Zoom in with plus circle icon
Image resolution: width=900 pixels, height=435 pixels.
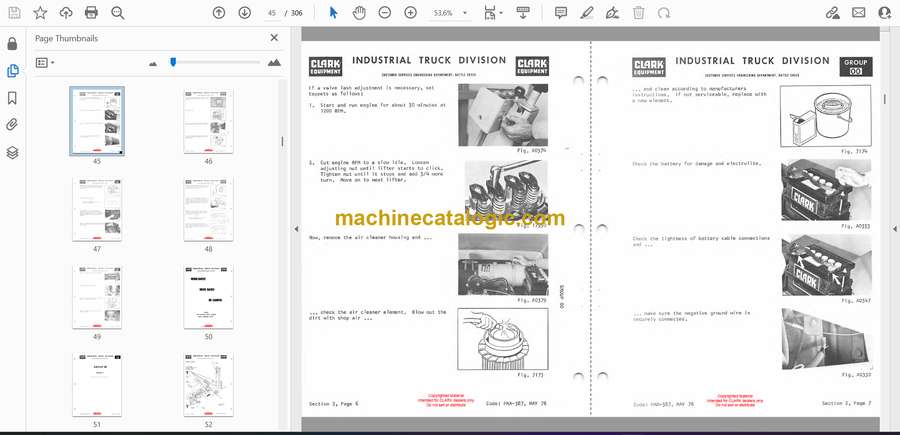pyautogui.click(x=410, y=13)
